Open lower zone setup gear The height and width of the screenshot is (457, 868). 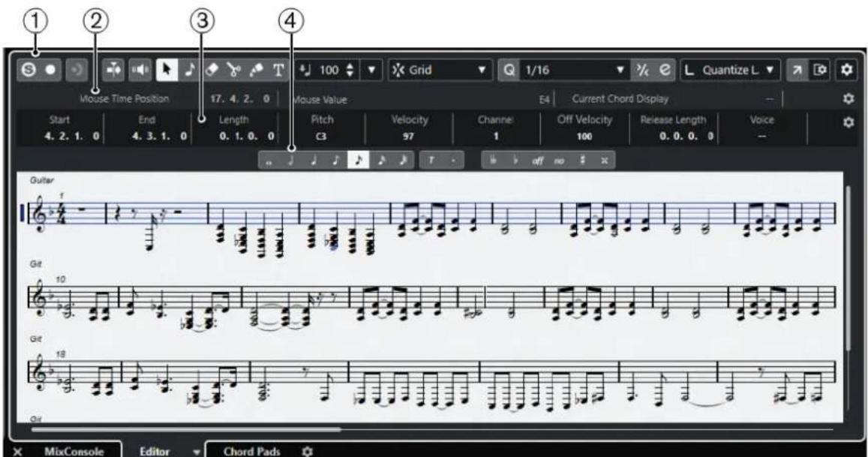(x=308, y=451)
